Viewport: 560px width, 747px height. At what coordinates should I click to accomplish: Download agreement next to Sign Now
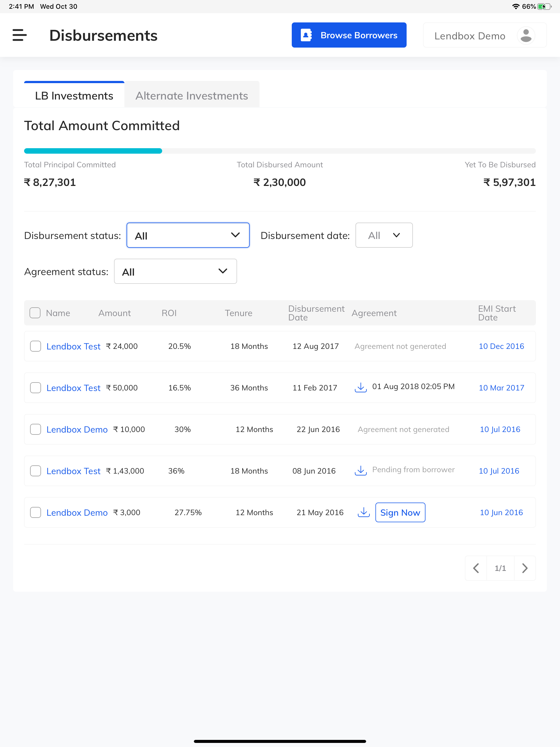364,512
